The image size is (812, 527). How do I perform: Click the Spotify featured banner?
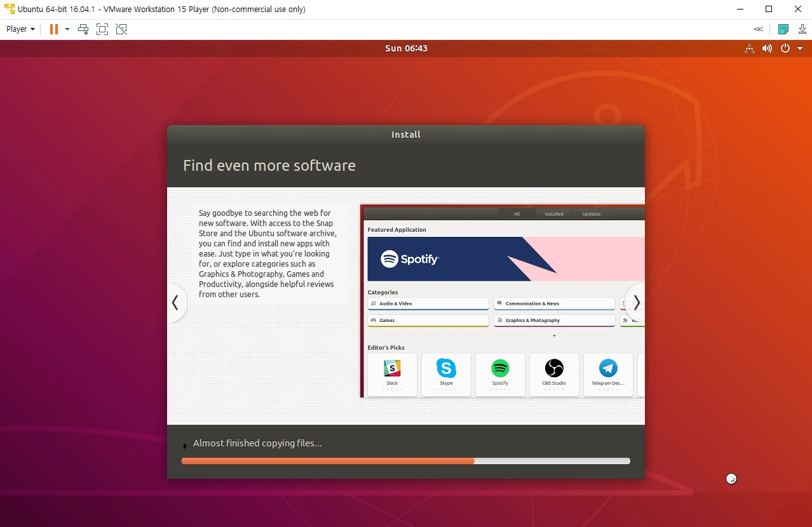click(506, 259)
